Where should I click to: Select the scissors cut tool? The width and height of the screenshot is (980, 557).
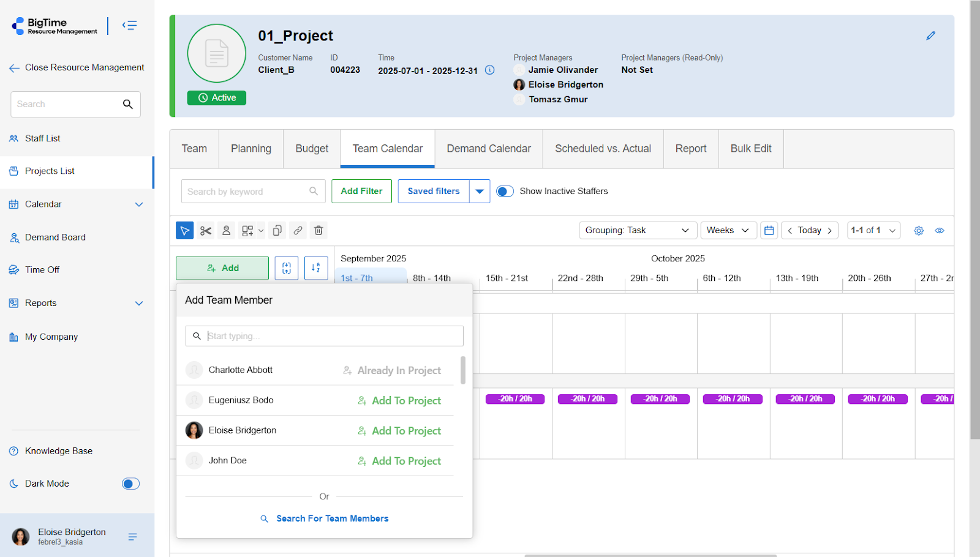click(x=206, y=231)
